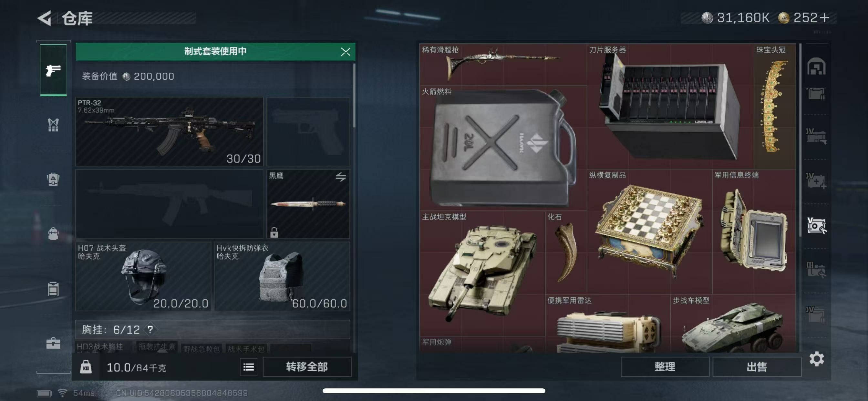Close the 制式套装使用中 banner
The width and height of the screenshot is (868, 401).
346,52
